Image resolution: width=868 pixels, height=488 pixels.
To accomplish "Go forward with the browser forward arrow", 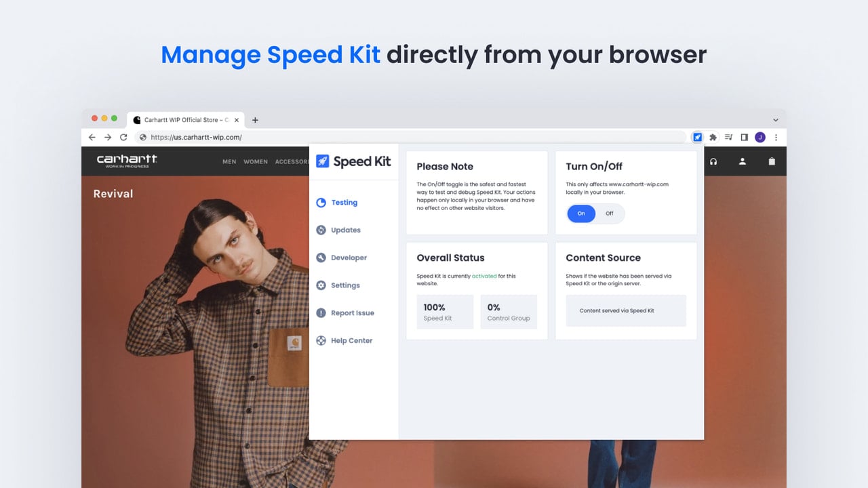I will (x=108, y=137).
